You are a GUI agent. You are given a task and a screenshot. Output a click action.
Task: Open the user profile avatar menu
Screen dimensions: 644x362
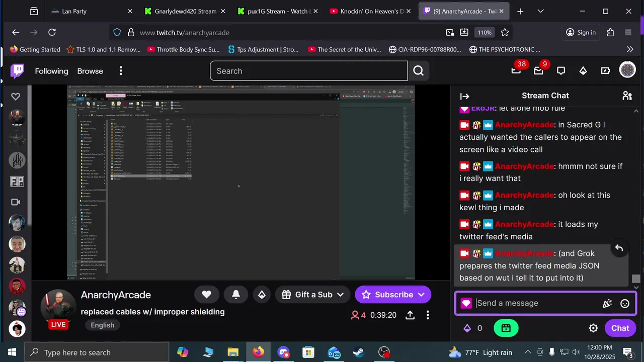coord(627,70)
